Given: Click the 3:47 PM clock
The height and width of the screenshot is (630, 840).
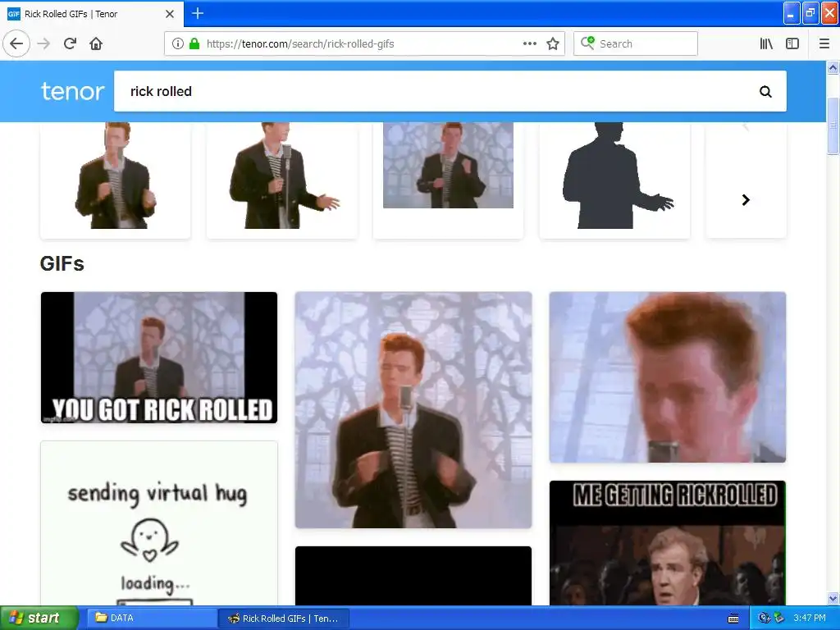Looking at the screenshot, I should tap(810, 618).
